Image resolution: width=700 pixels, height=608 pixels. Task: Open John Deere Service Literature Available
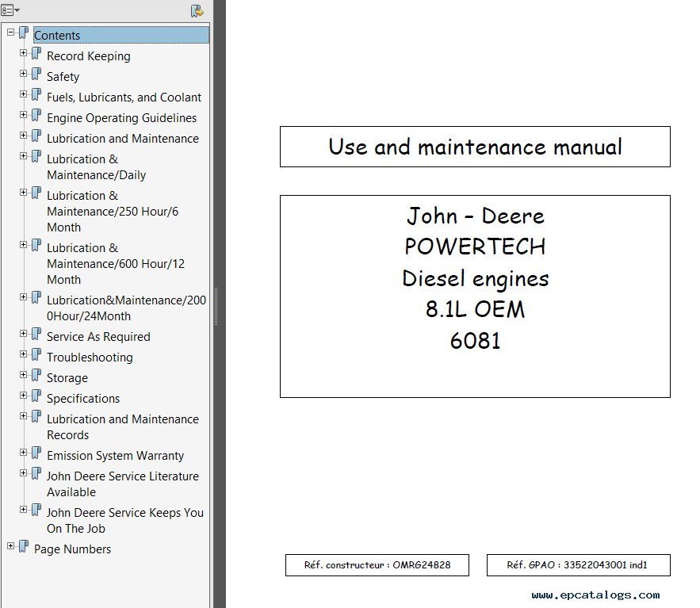(x=123, y=484)
